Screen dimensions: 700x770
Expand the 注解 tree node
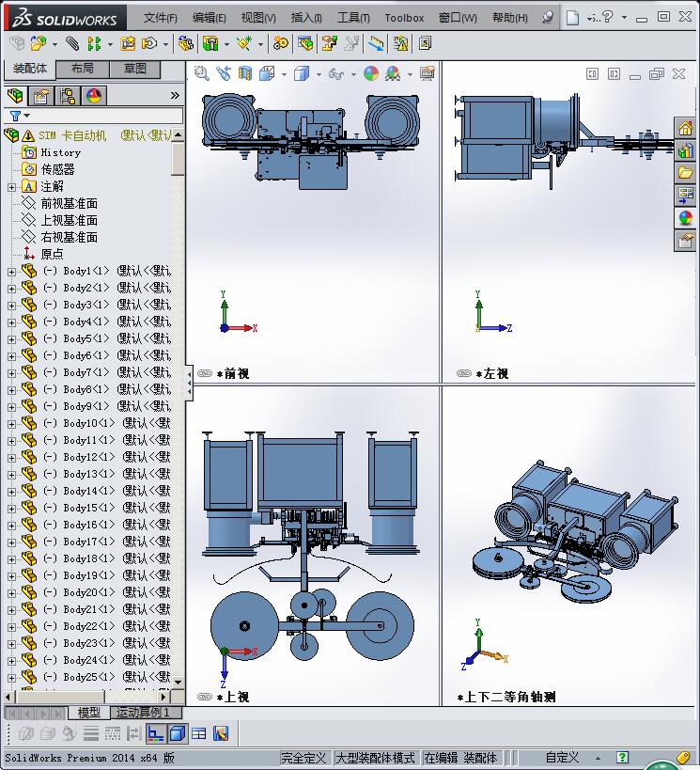(12, 186)
